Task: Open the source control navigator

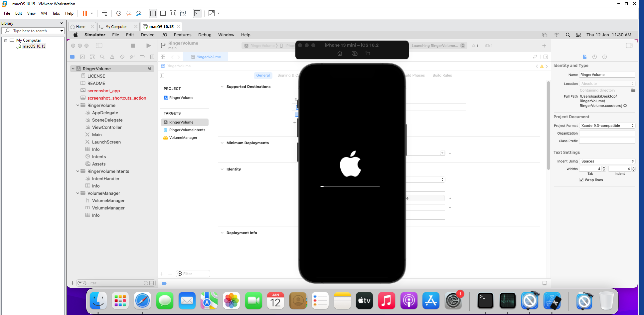Action: 82,57
